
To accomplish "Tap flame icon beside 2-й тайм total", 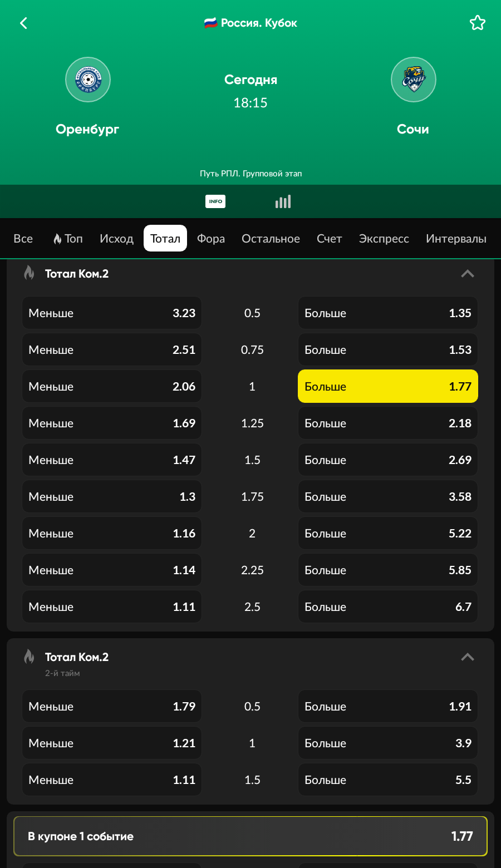I will click(29, 657).
